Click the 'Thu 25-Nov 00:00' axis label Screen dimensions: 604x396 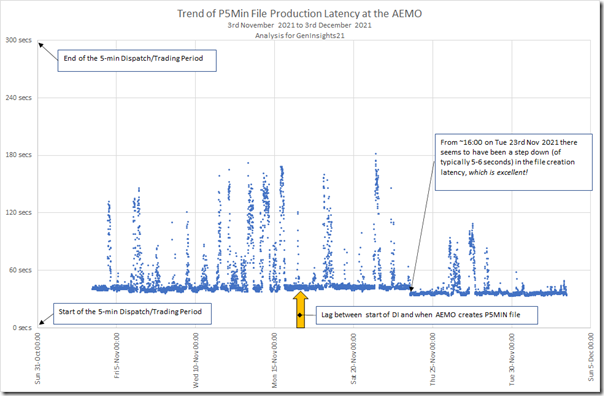click(x=433, y=360)
